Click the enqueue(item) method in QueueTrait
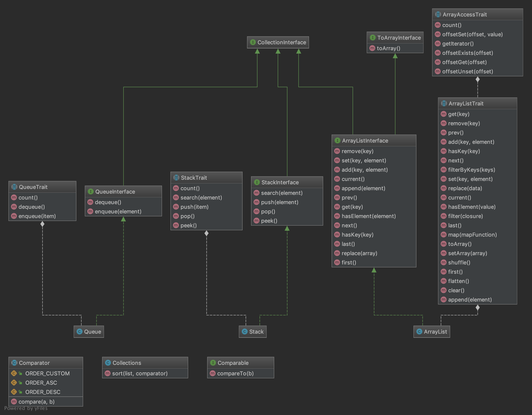The height and width of the screenshot is (415, 532). click(x=37, y=216)
